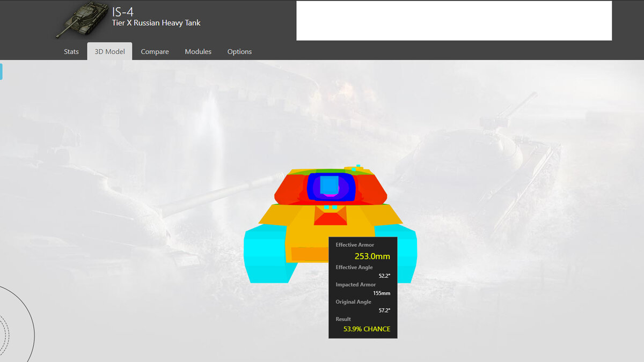Click the 'Effective Armor' label in tooltip
Image resolution: width=644 pixels, height=362 pixels.
[x=355, y=245]
